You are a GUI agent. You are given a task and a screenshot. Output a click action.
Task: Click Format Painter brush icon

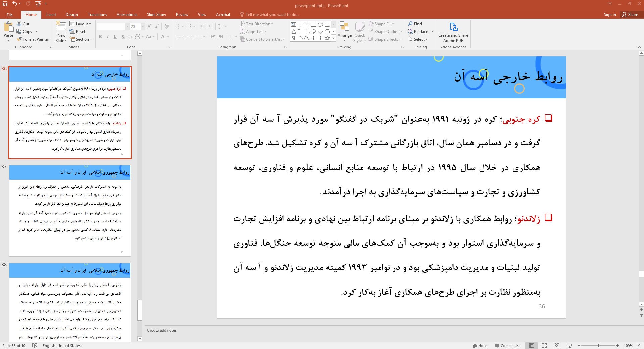click(x=20, y=39)
